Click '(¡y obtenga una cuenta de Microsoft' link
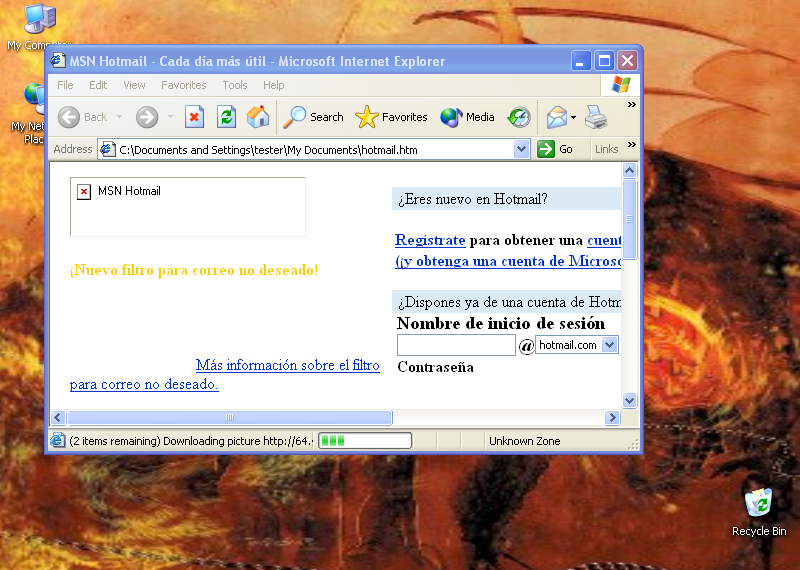 (x=508, y=261)
